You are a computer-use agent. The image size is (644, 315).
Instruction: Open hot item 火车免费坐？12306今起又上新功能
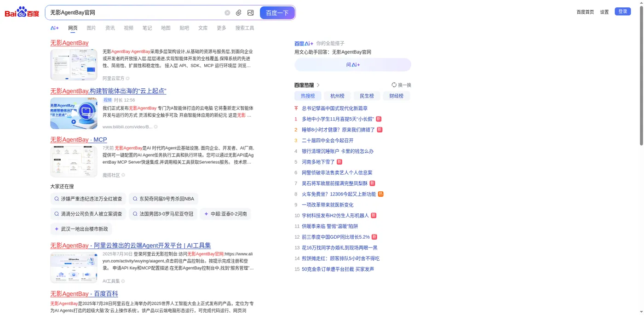click(x=339, y=194)
